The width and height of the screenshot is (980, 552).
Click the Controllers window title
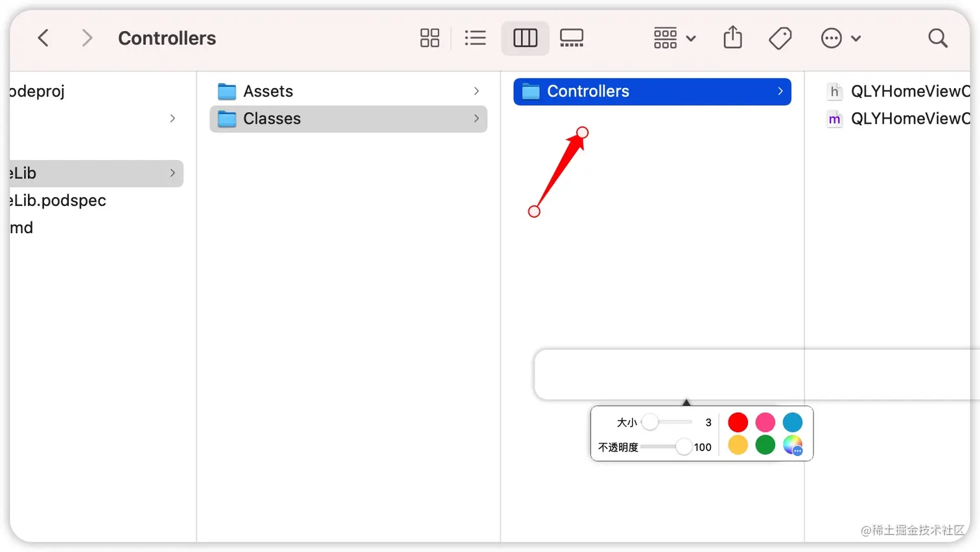pos(167,38)
